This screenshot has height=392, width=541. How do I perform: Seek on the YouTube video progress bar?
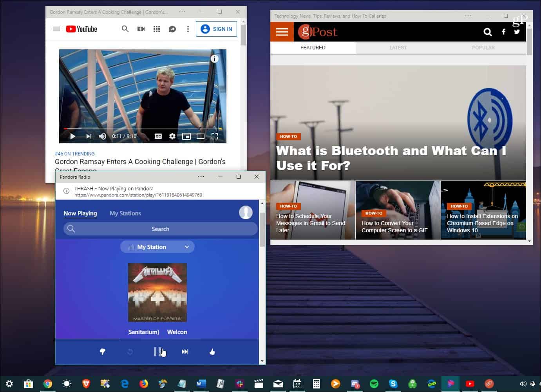(x=143, y=128)
